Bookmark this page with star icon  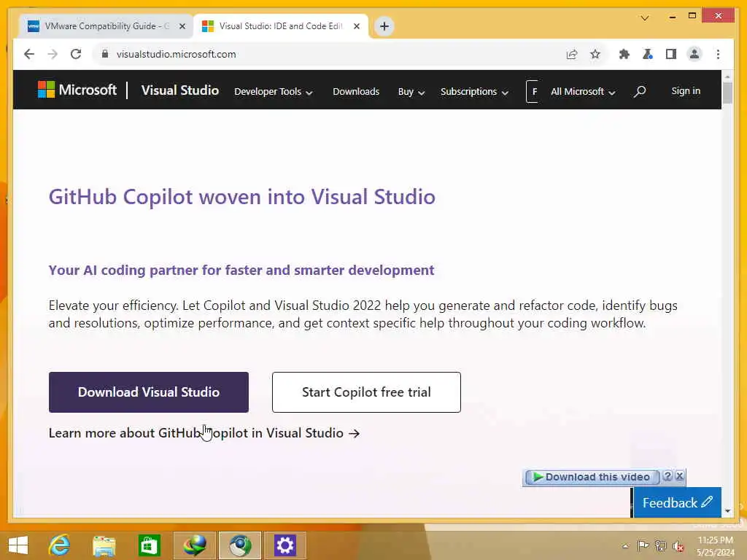click(595, 54)
